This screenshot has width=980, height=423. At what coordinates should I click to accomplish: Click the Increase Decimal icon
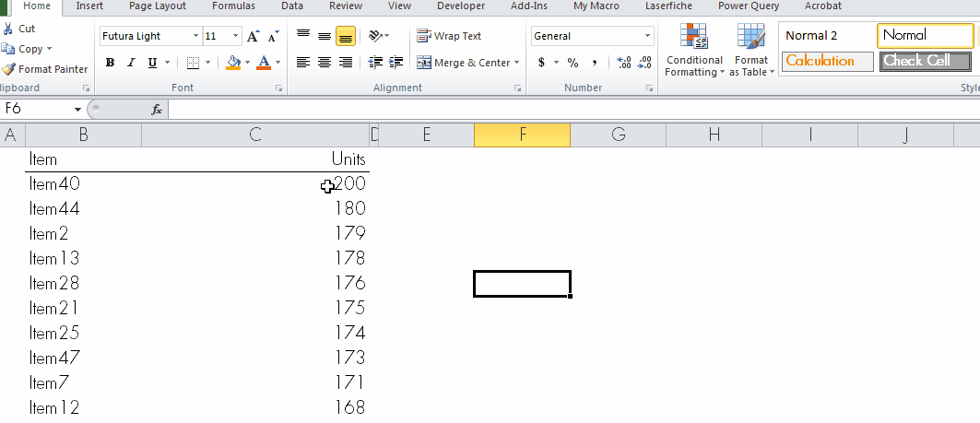624,63
